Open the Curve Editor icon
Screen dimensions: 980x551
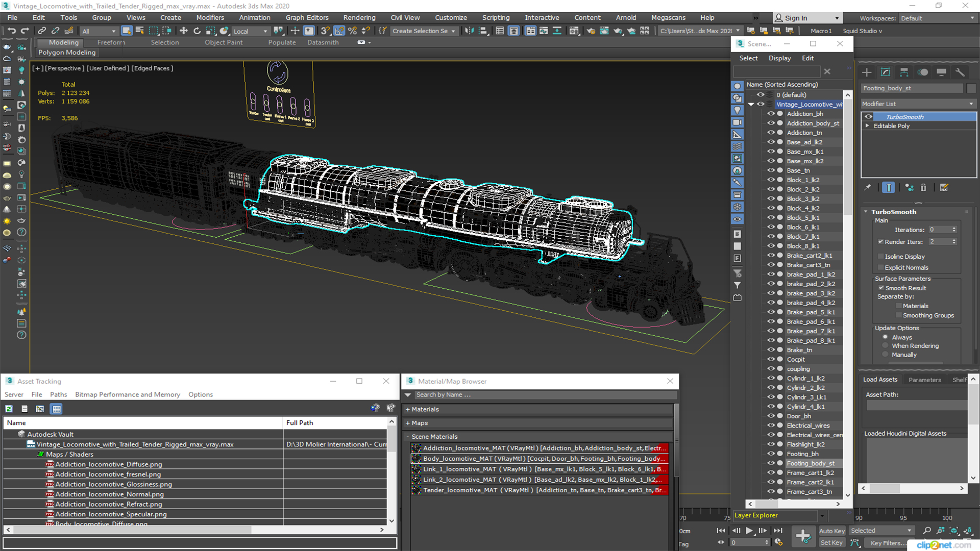544,31
